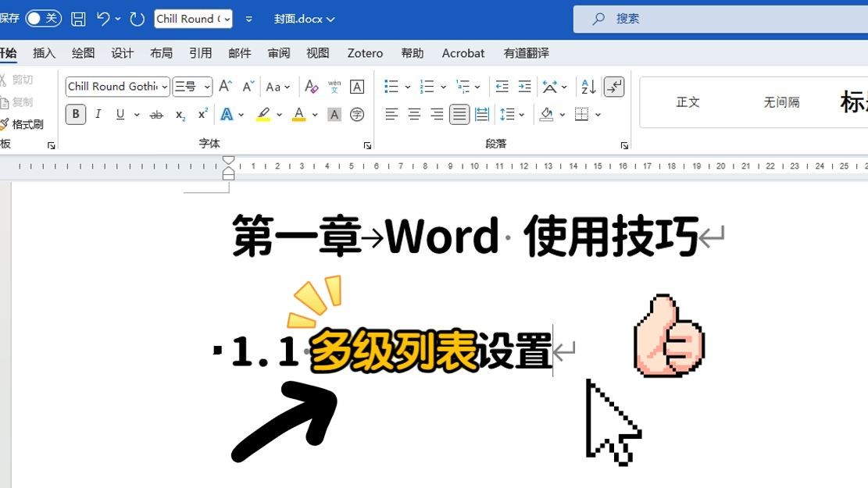868x488 pixels.
Task: Apply bullet list
Action: [391, 87]
